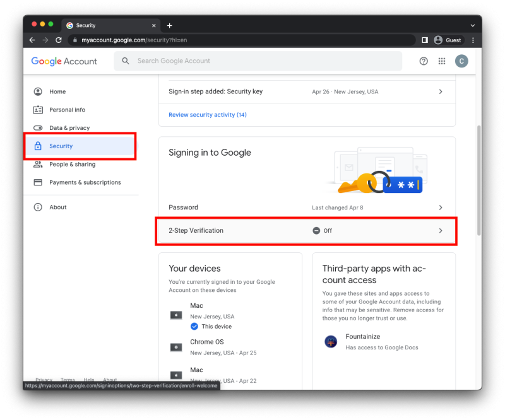Open the Google apps grid icon
505x420 pixels.
click(442, 61)
